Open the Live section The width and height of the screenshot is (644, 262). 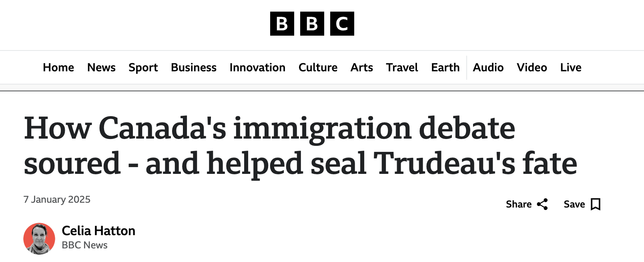pyautogui.click(x=571, y=67)
